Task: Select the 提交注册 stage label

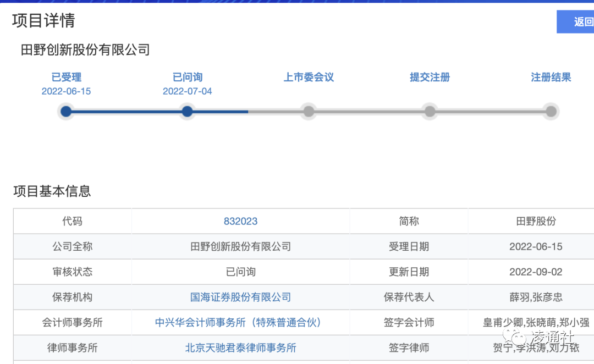Action: tap(430, 78)
